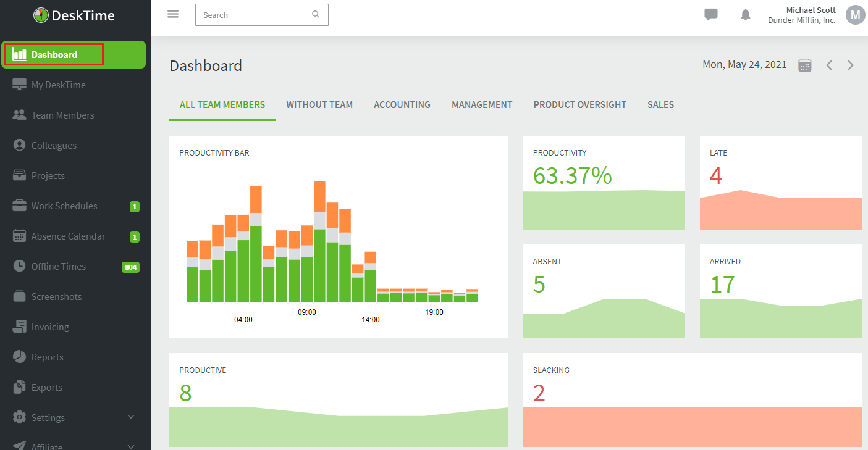Open the Offline Times section
This screenshot has width=868, height=450.
tap(58, 266)
